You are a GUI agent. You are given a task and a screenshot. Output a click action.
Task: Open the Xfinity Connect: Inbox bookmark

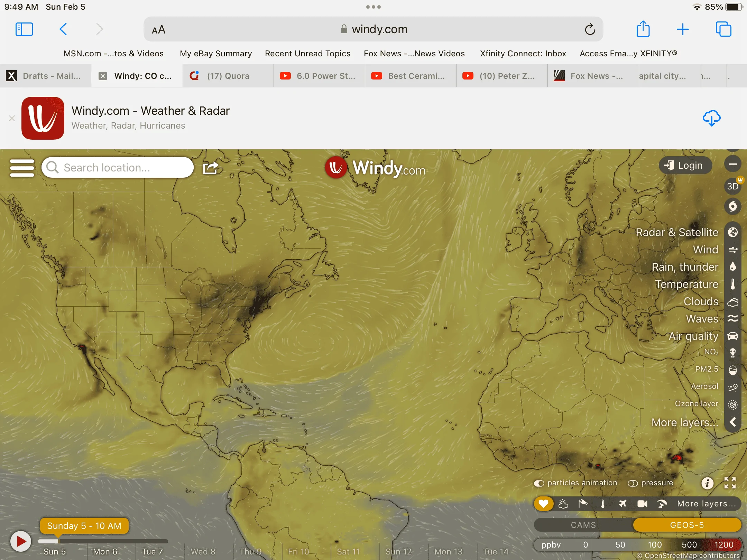523,54
